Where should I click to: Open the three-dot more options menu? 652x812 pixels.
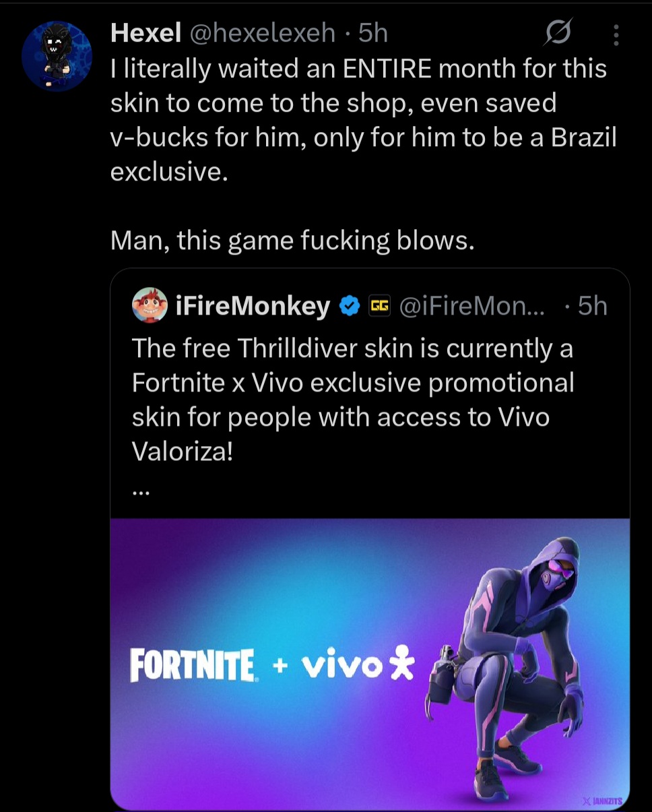click(616, 34)
